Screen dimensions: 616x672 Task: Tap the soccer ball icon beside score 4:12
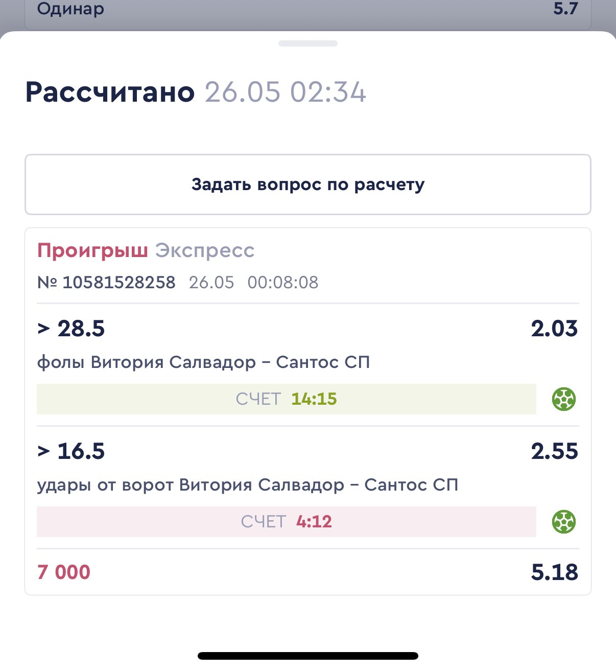pyautogui.click(x=564, y=522)
